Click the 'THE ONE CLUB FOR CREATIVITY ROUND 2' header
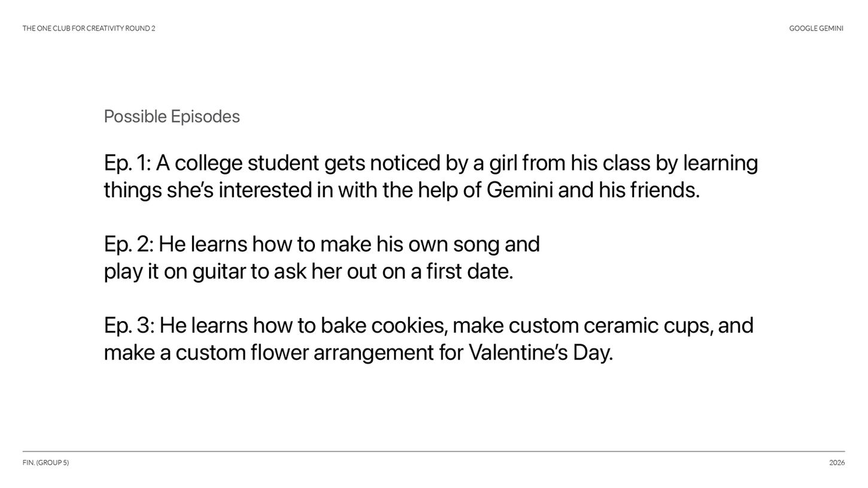Screen dimensions: 868x488 [89, 28]
